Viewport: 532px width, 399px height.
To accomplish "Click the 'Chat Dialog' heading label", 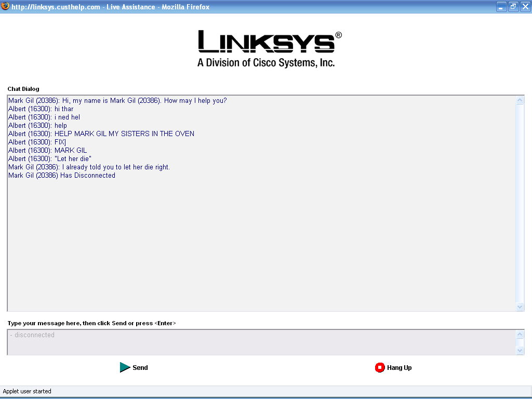I will [x=23, y=89].
